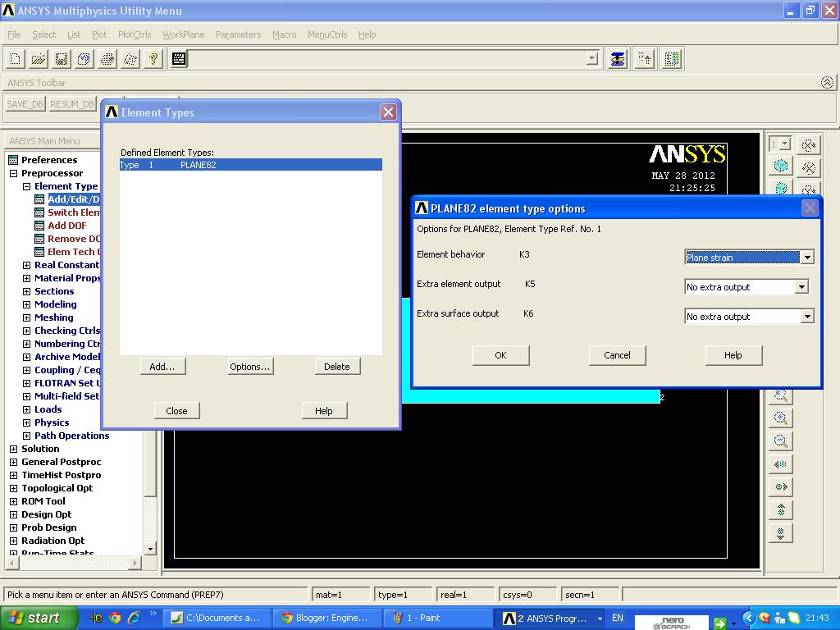
Task: Pan the model left using the arrow icon
Action: click(x=780, y=463)
